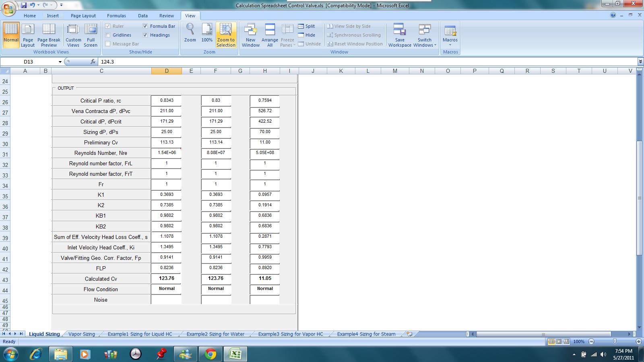Open the Formulas ribbon tab

116,16
